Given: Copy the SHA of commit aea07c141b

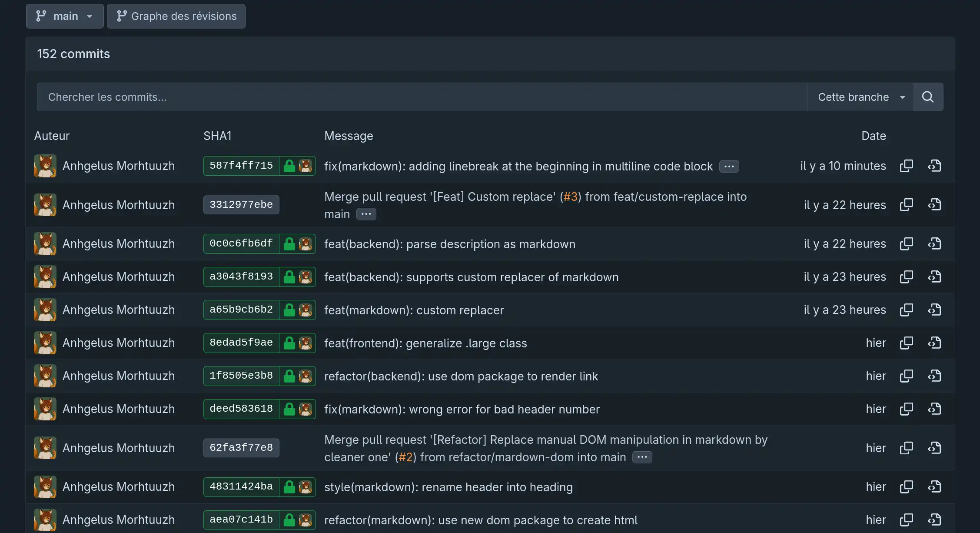Looking at the screenshot, I should [907, 520].
